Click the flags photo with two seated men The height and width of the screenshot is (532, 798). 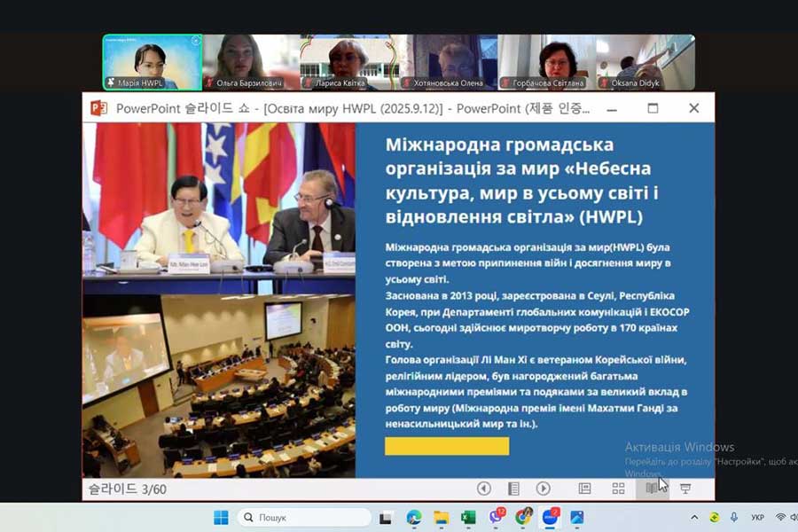coord(219,207)
